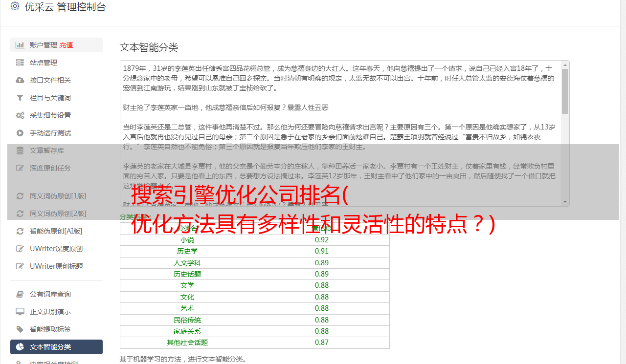Click the 小说 category cell
626x364 pixels.
(187, 240)
